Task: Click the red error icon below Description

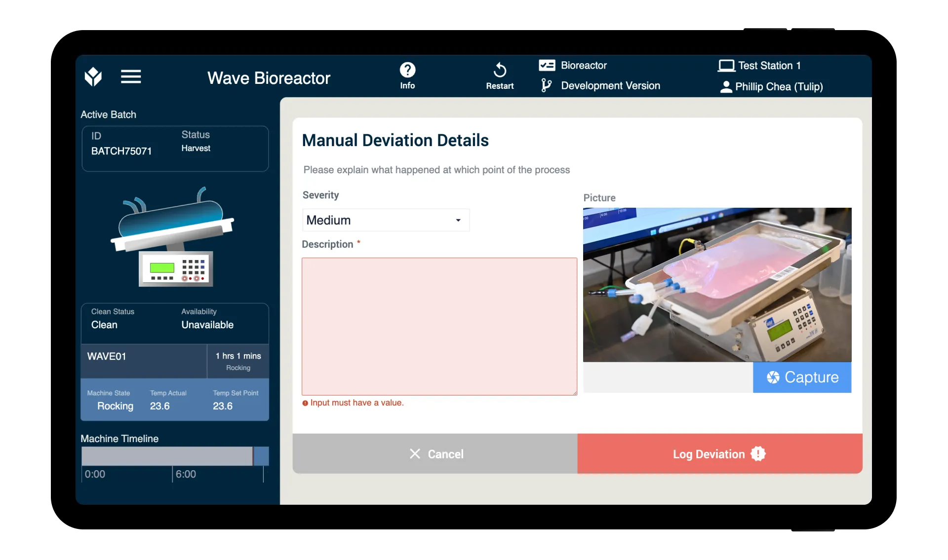Action: [x=305, y=403]
